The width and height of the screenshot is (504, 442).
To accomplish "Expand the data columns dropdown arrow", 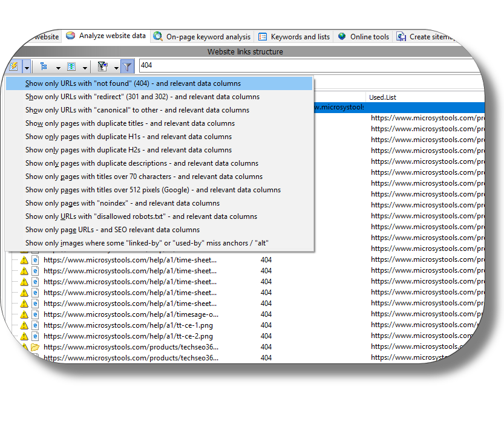I will pyautogui.click(x=85, y=67).
